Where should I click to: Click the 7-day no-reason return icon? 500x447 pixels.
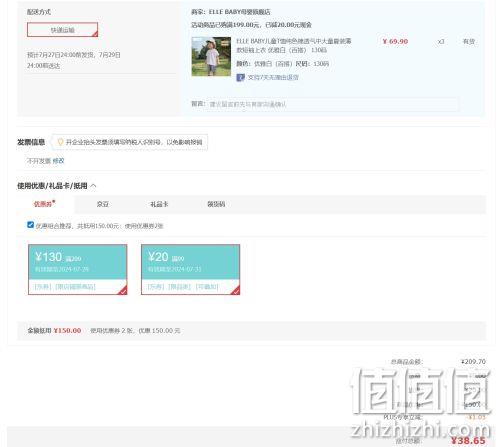240,78
